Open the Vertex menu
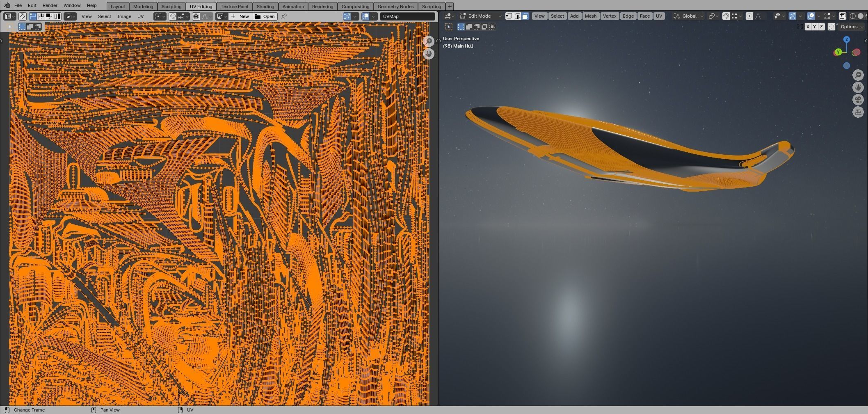This screenshot has height=414, width=868. point(610,16)
